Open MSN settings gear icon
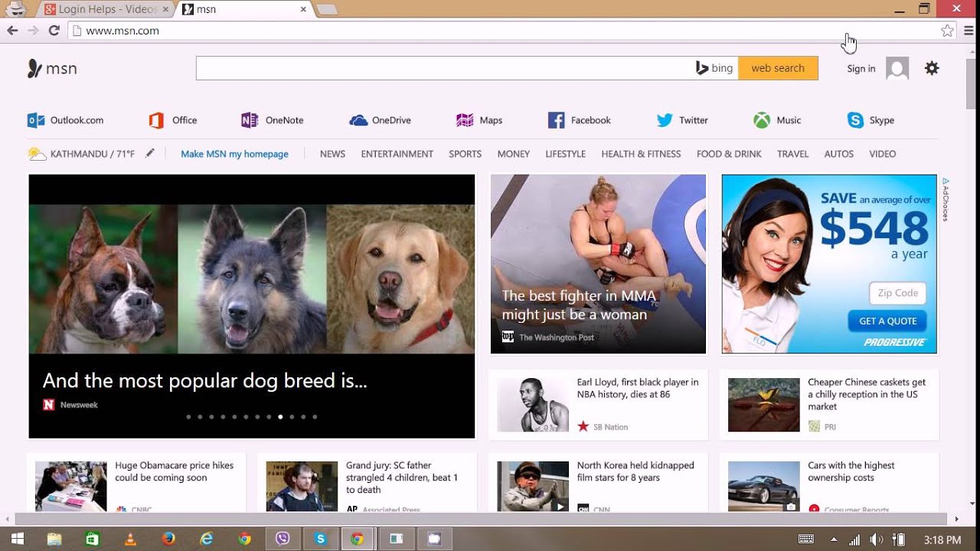 pyautogui.click(x=932, y=68)
